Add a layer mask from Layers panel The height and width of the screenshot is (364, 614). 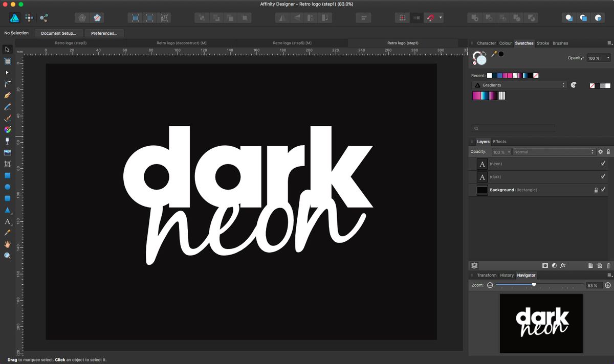pyautogui.click(x=545, y=265)
